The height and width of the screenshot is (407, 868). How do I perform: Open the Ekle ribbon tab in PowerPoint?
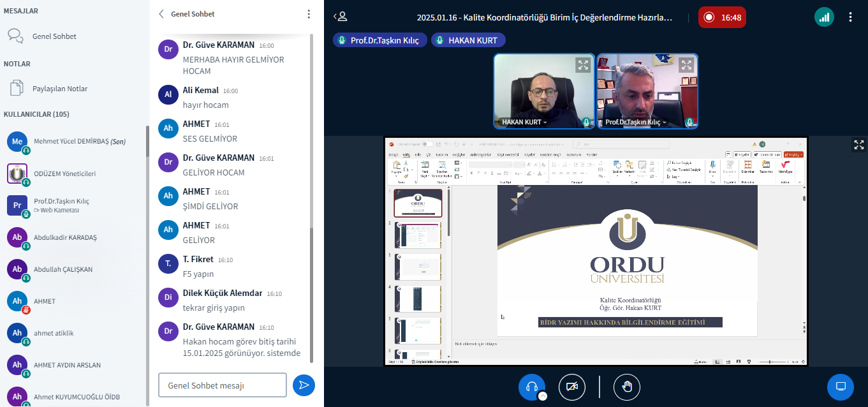[x=418, y=154]
